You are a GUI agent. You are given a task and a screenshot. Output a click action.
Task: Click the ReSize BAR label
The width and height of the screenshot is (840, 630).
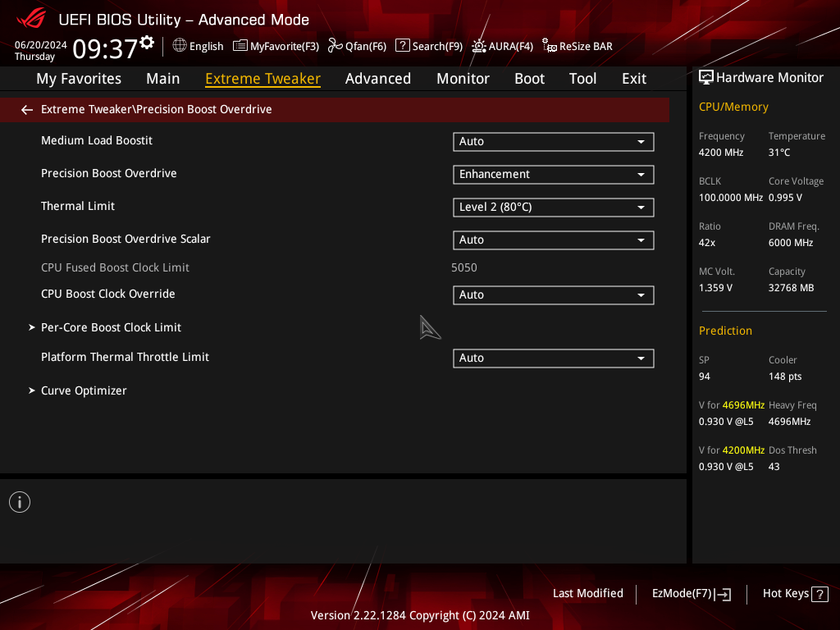click(x=586, y=47)
